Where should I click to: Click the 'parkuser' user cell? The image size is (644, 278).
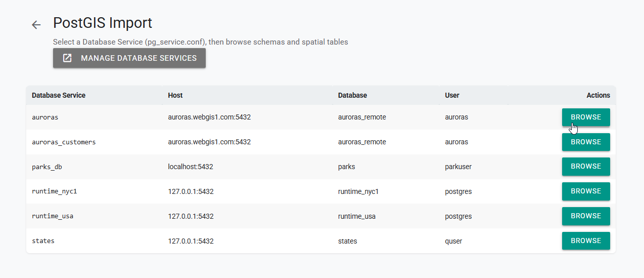(458, 167)
